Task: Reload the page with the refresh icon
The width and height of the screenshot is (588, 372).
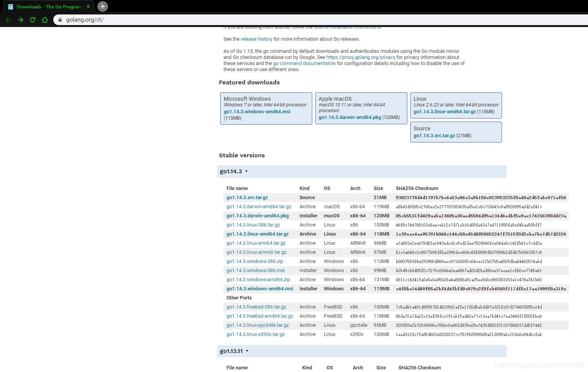Action: (33, 20)
